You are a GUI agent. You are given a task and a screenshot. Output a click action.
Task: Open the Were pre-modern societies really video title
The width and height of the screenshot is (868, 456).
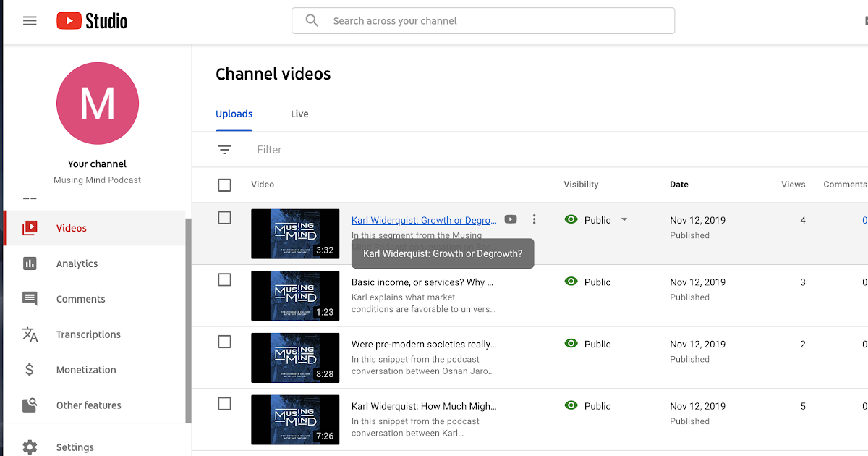pyautogui.click(x=424, y=345)
